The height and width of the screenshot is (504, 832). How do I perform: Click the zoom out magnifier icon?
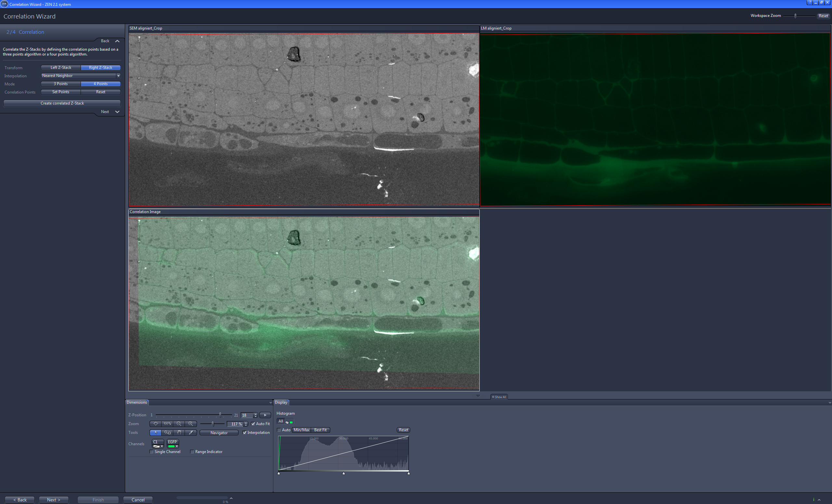coord(179,424)
